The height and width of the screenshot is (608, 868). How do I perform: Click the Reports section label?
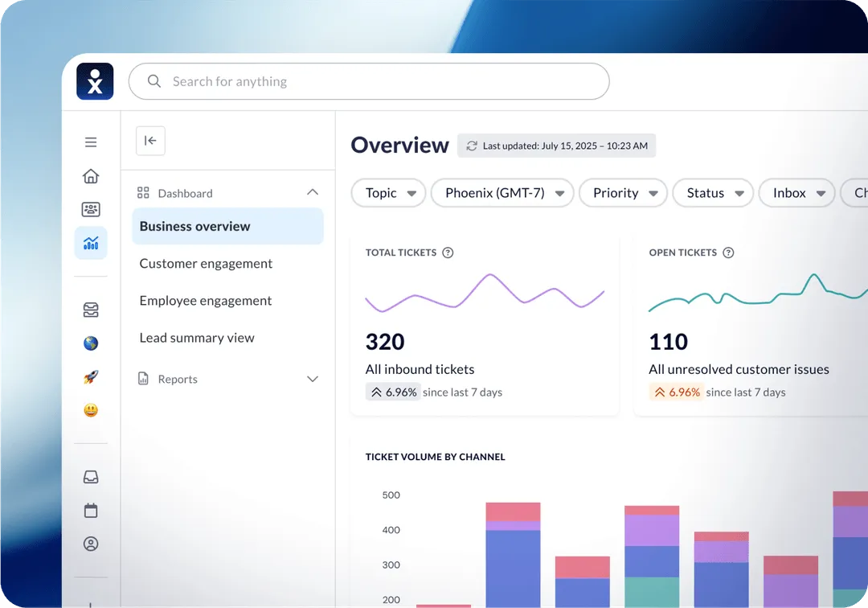[178, 380]
